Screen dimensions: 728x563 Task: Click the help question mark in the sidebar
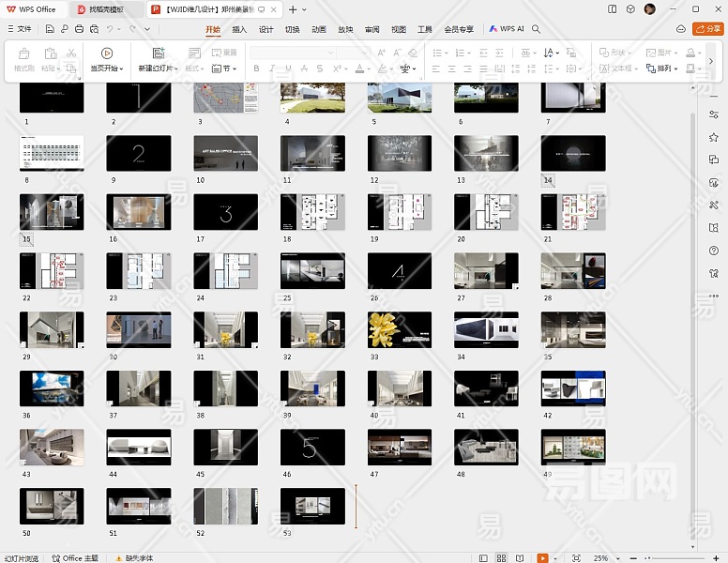(714, 250)
